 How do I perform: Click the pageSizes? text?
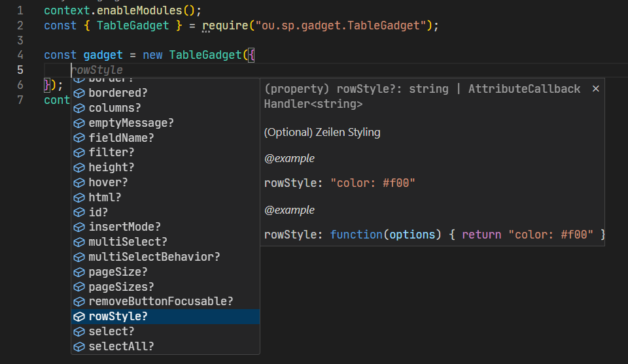121,287
